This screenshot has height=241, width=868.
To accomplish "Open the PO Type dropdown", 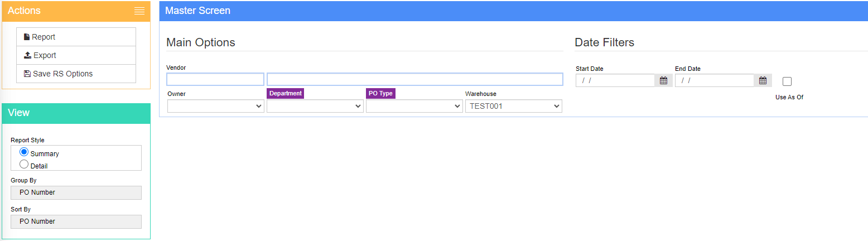I will tap(414, 106).
